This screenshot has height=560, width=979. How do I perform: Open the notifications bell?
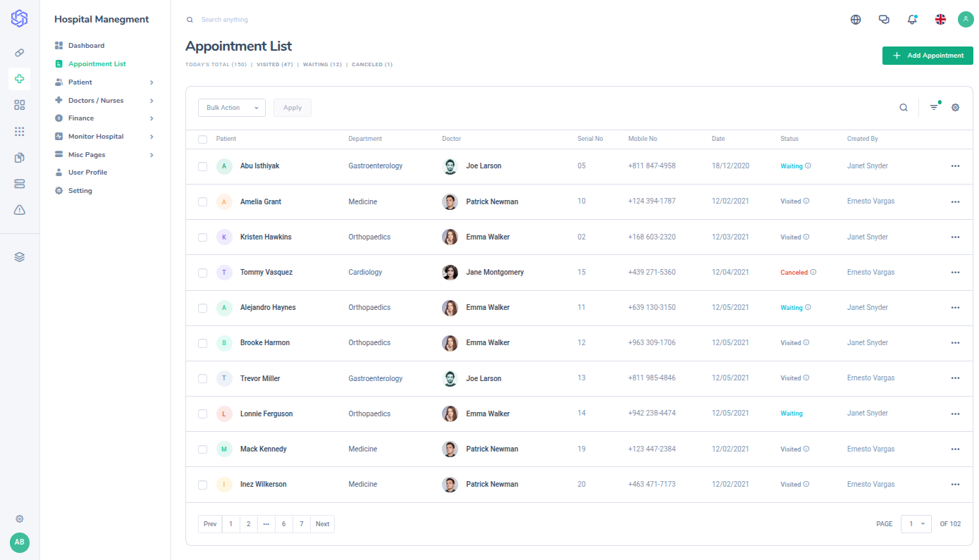912,20
